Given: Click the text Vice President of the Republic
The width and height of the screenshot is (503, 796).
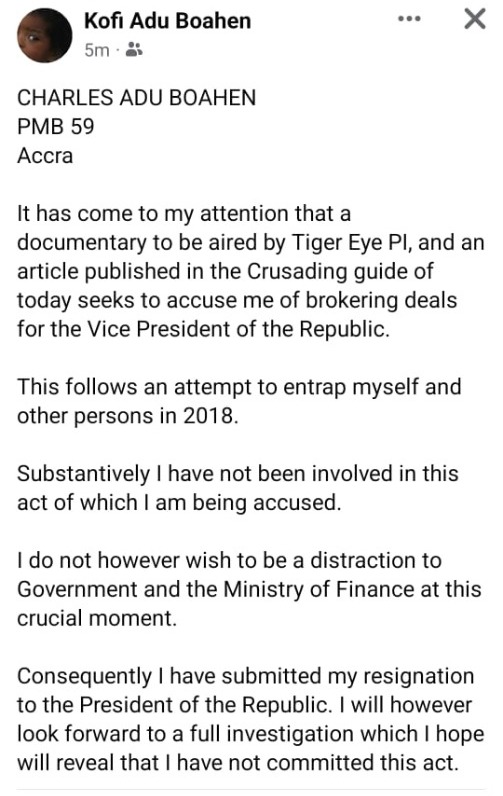Looking at the screenshot, I should tap(239, 329).
